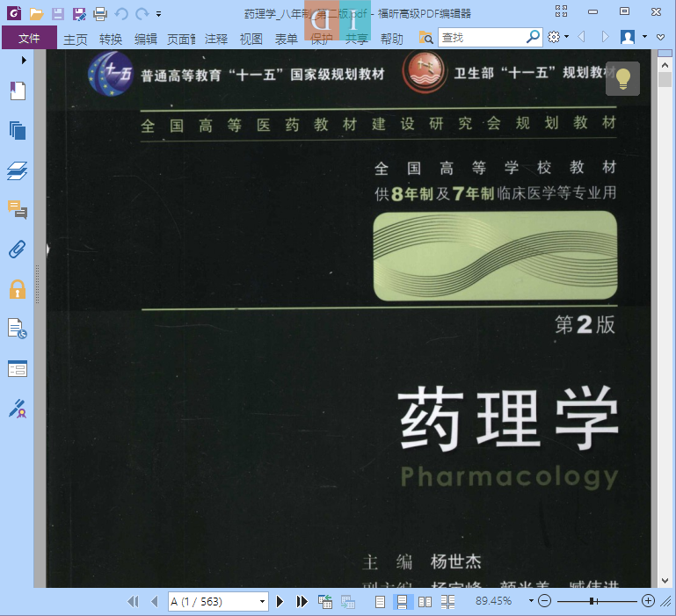The height and width of the screenshot is (616, 676).
Task: Click the Save As icon
Action: [79, 14]
